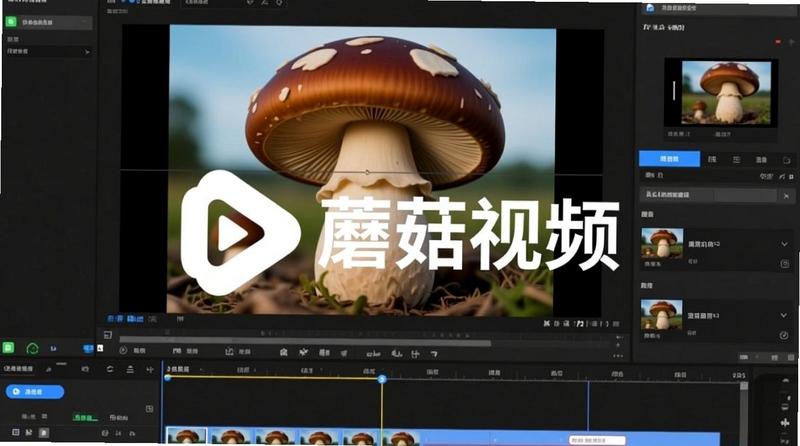The image size is (800, 446).
Task: Click the blue pill-shaped add button
Action: 35,391
